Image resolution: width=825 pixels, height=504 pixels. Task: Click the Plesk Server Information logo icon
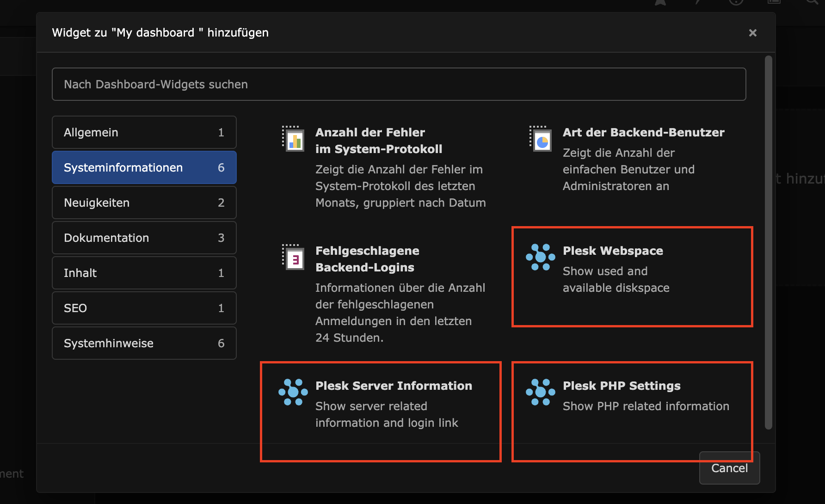293,392
